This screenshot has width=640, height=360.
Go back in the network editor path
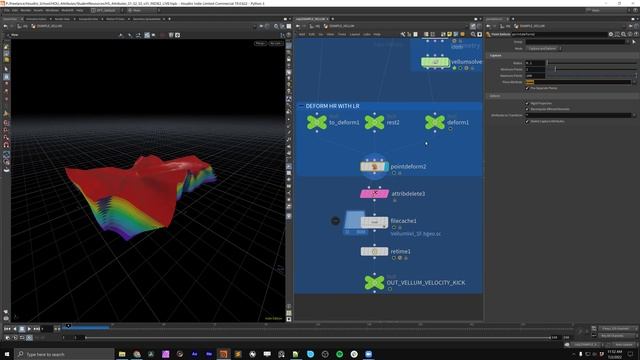coord(298,26)
